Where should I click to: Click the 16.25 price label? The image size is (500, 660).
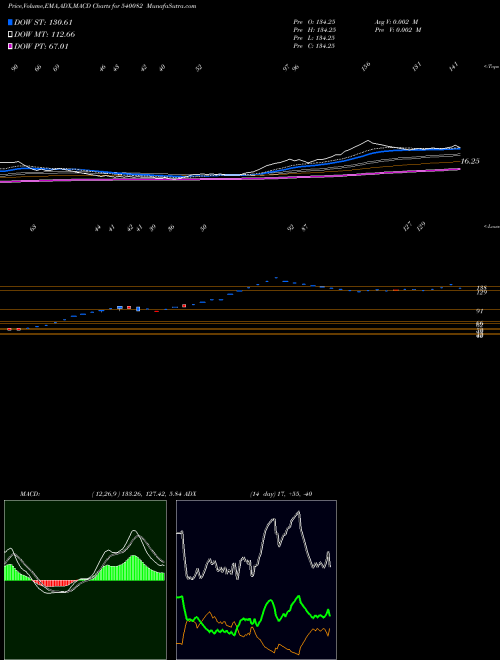pos(470,161)
